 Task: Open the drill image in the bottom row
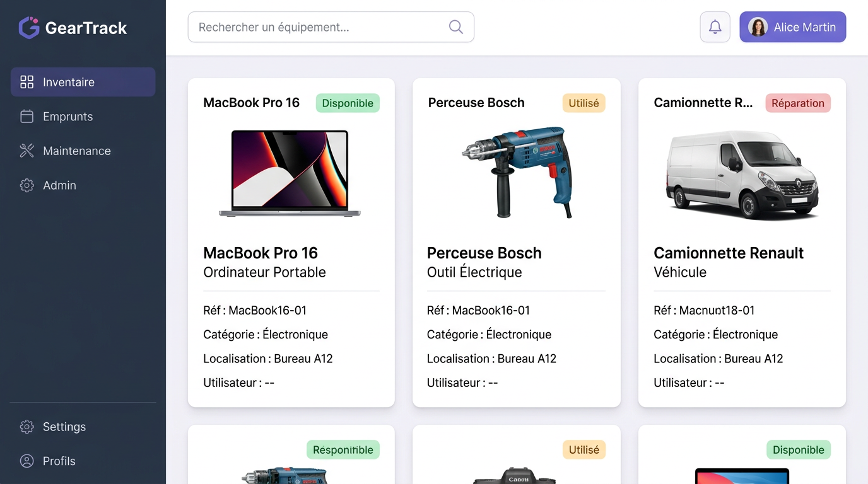pyautogui.click(x=285, y=475)
